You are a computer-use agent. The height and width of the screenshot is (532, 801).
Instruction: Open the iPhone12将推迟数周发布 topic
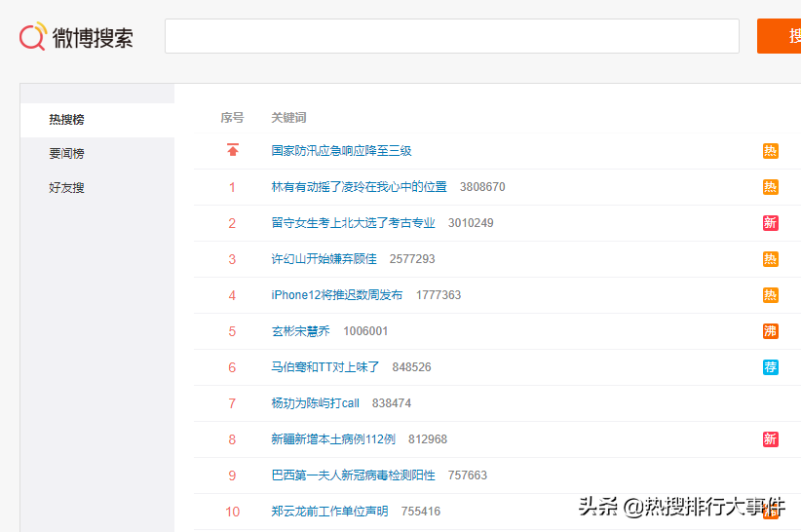tap(336, 295)
